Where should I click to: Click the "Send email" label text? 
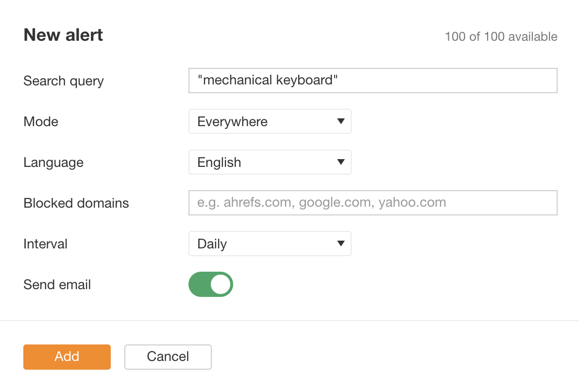pyautogui.click(x=57, y=285)
